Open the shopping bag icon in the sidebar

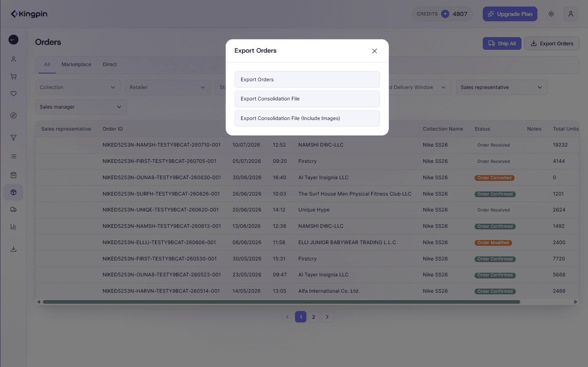(x=13, y=175)
